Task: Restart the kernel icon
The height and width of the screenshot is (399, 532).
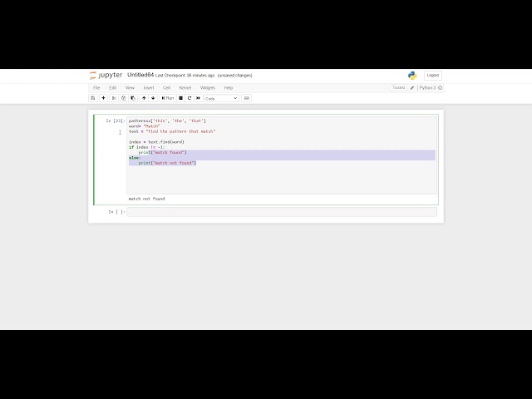Action: tap(190, 98)
